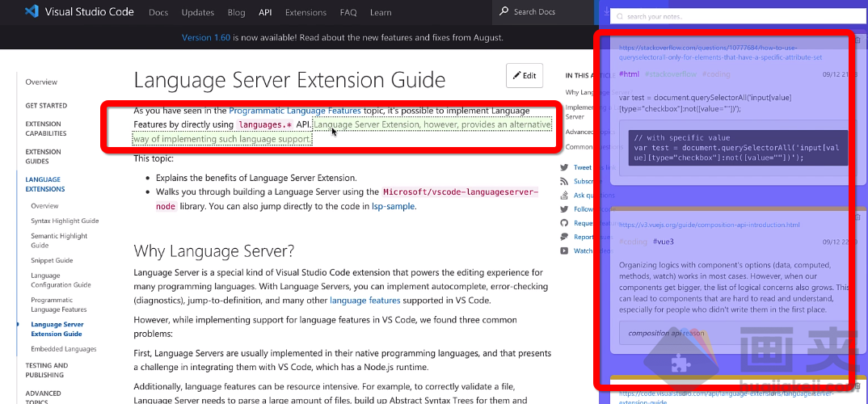Open Syntax Highlight Guide in the sidebar

65,221
